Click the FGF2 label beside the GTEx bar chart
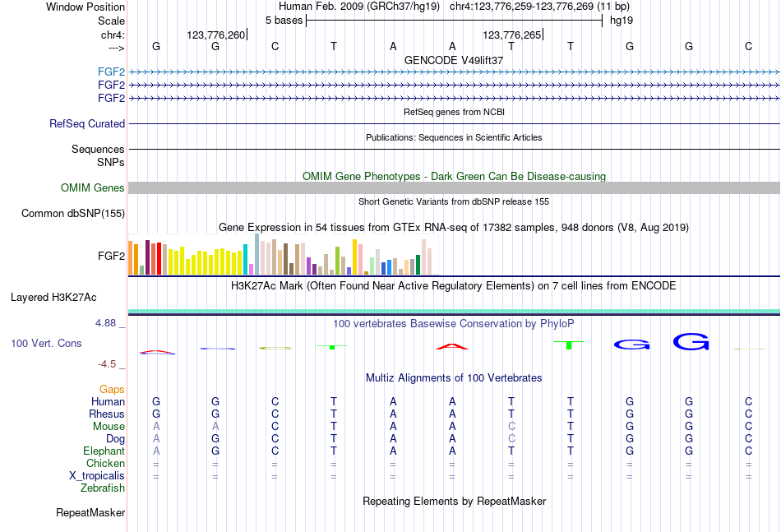This screenshot has height=532, width=781. click(111, 256)
